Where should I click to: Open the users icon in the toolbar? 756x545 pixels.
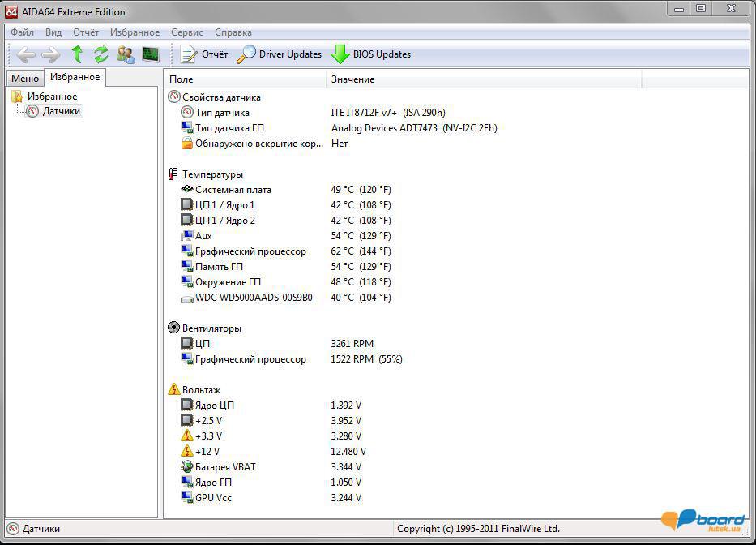pos(126,54)
